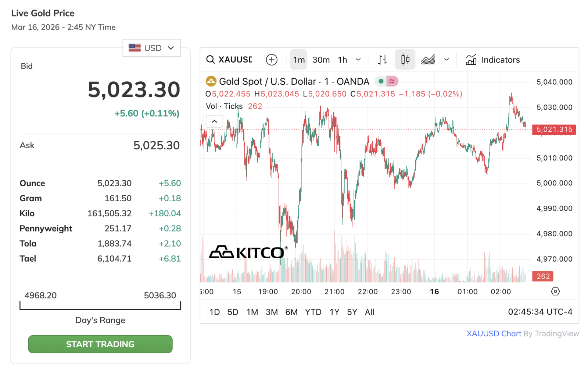Image resolution: width=588 pixels, height=365 pixels.
Task: Click the 02:45:34 UTC-4 timezone
Action: tap(540, 312)
